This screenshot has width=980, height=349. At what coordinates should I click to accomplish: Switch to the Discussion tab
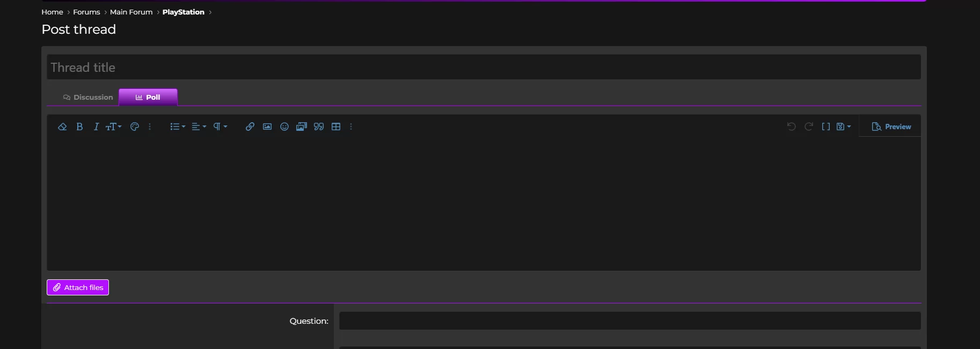88,97
